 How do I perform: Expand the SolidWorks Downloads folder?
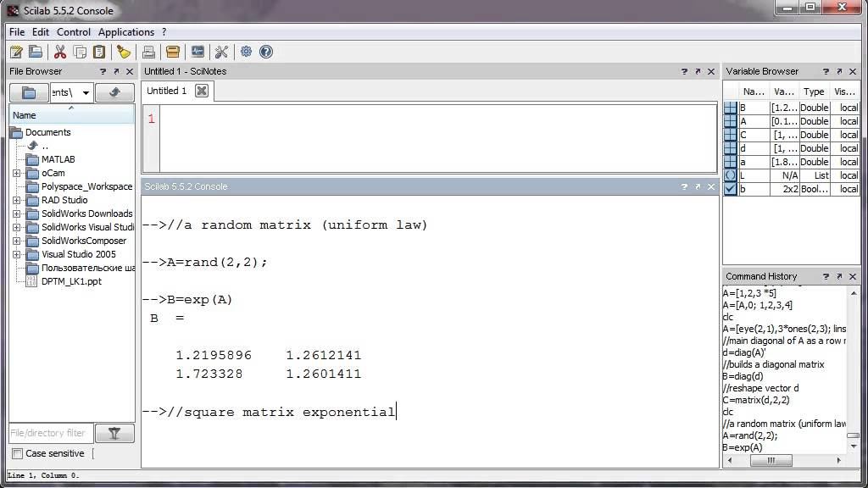coord(17,213)
